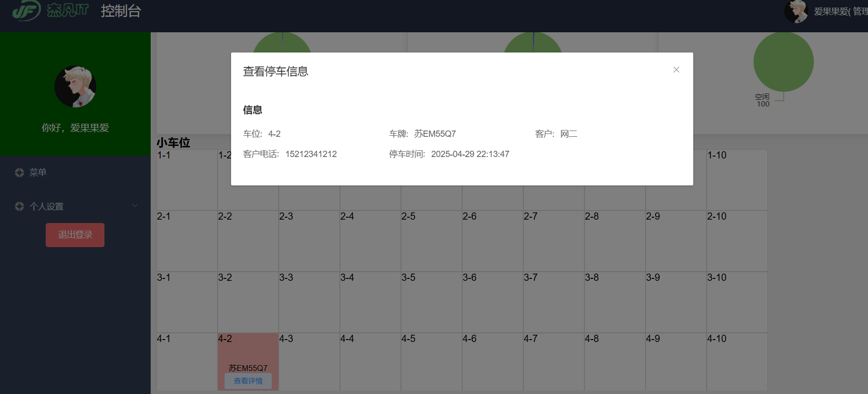The width and height of the screenshot is (868, 394).
Task: Open the user avatar in top bar
Action: click(796, 11)
